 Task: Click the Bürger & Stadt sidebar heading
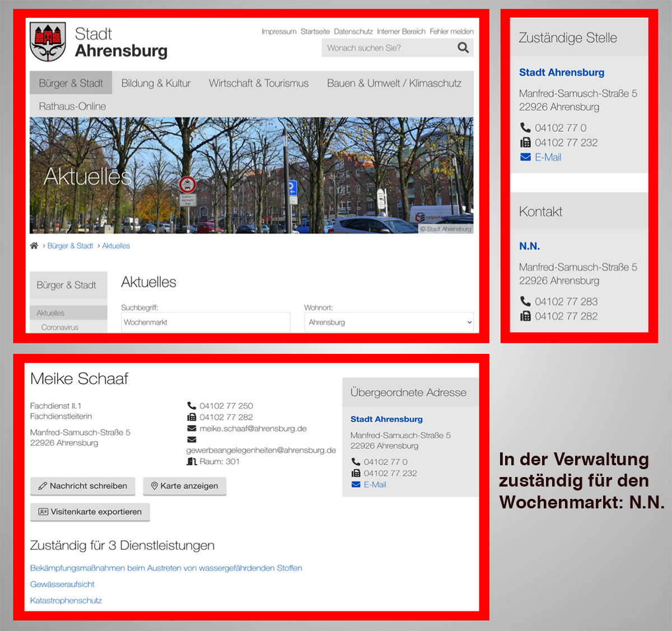(x=68, y=285)
